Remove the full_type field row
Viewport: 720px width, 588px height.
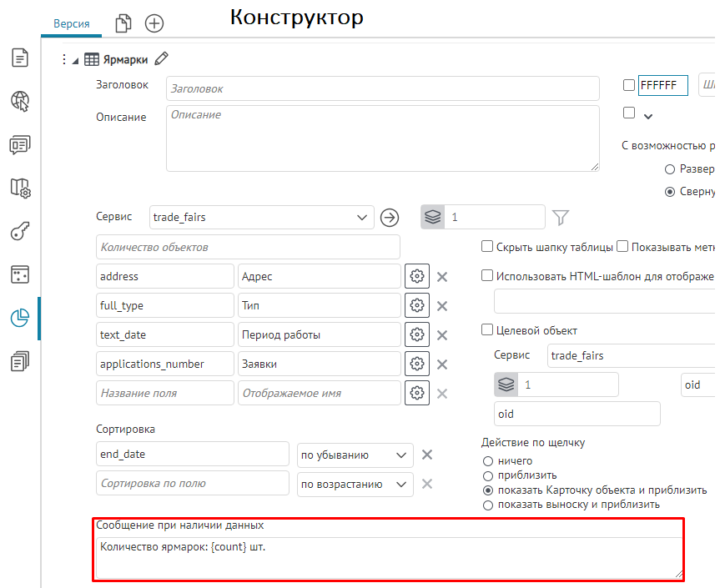point(442,306)
